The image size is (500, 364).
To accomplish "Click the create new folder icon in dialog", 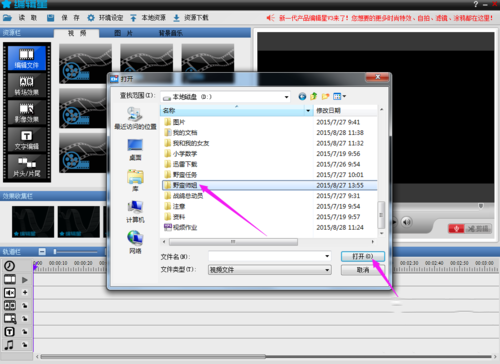I will tap(325, 97).
